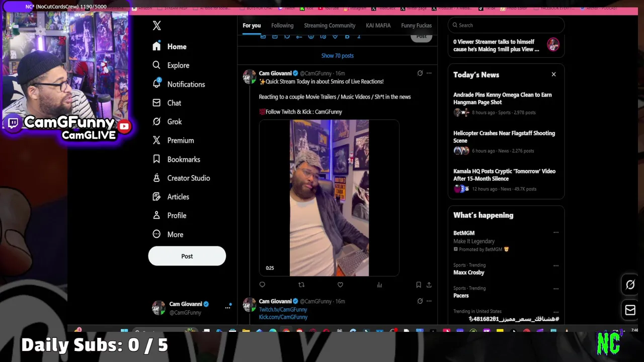The image size is (644, 362).
Task: Open options for Maxx Crosby trend
Action: (556, 265)
